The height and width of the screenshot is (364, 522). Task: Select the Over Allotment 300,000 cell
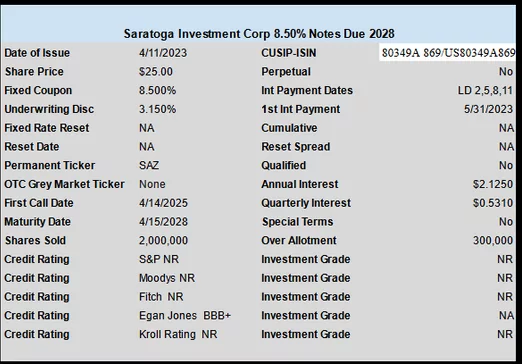click(x=493, y=240)
